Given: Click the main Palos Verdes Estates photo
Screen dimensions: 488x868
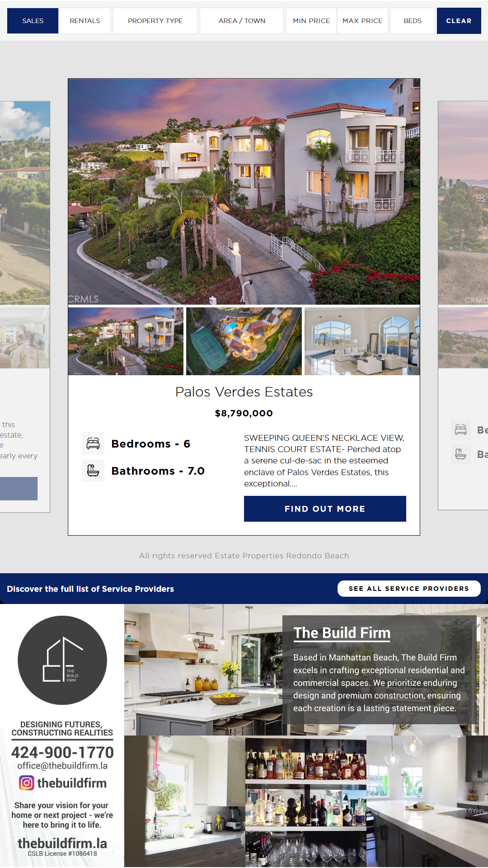Looking at the screenshot, I should pyautogui.click(x=244, y=192).
